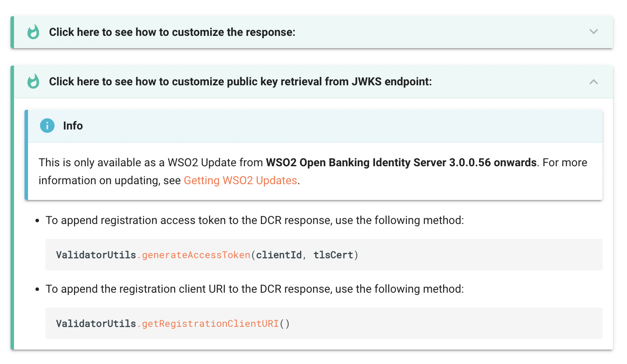Click the generateAccessToken code snippet

tap(206, 255)
